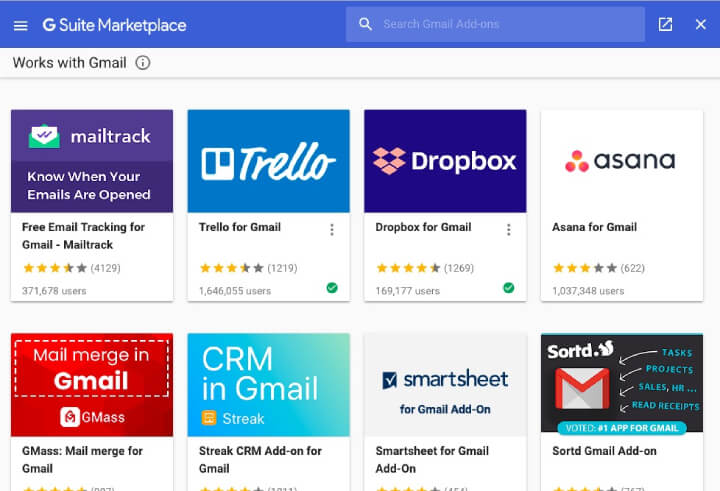
Task: Select Smartsheet for Gmail Add-On title
Action: coord(432,460)
